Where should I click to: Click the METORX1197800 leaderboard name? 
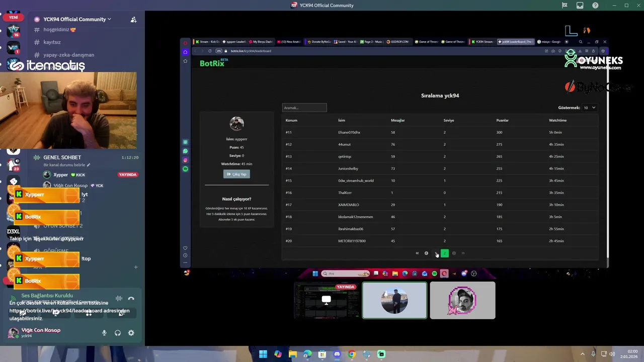(352, 241)
